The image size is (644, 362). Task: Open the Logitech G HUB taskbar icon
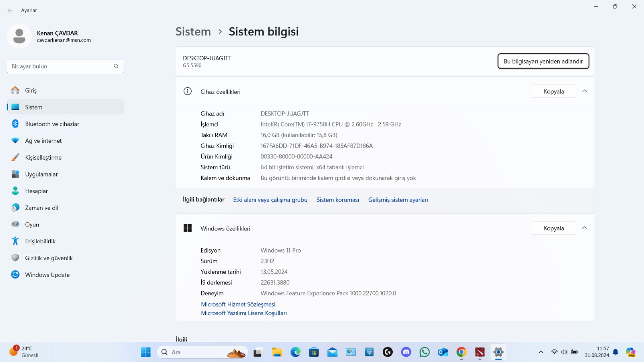pos(388,352)
